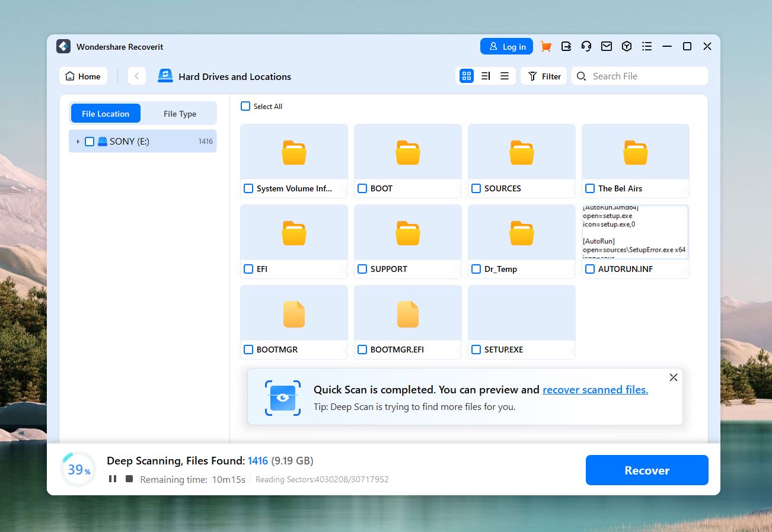Viewport: 772px width, 532px height.
Task: Click the 1416 files found count
Action: click(x=258, y=460)
